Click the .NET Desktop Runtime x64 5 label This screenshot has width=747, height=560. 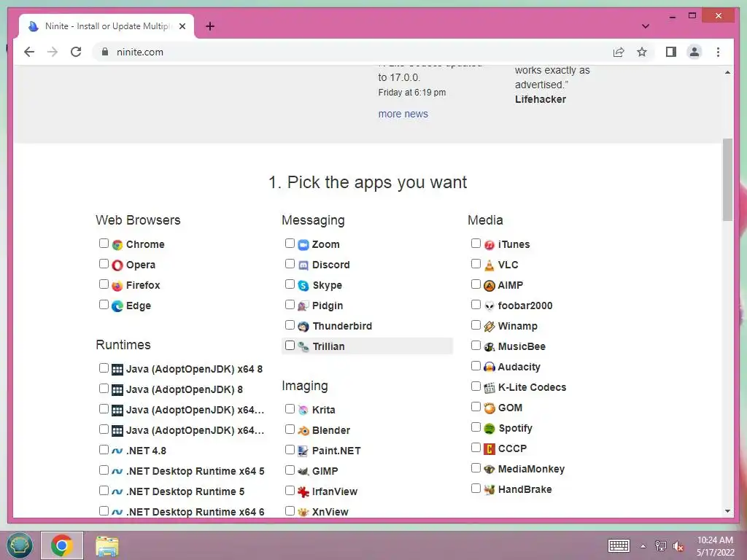(196, 471)
